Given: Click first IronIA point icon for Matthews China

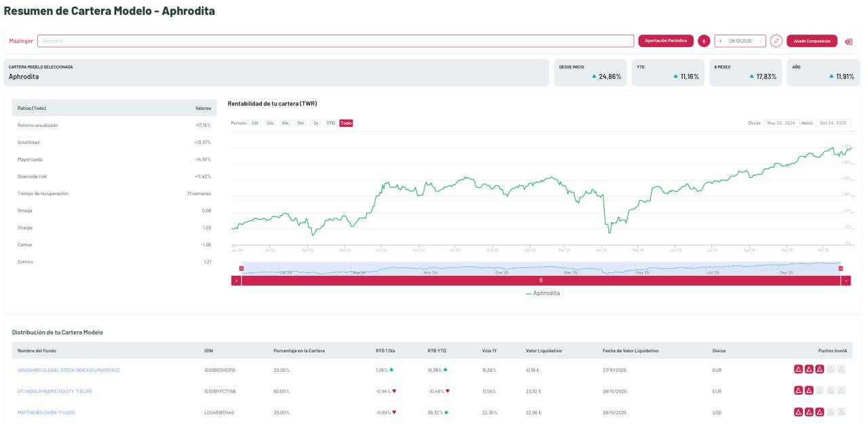Looking at the screenshot, I should (799, 412).
